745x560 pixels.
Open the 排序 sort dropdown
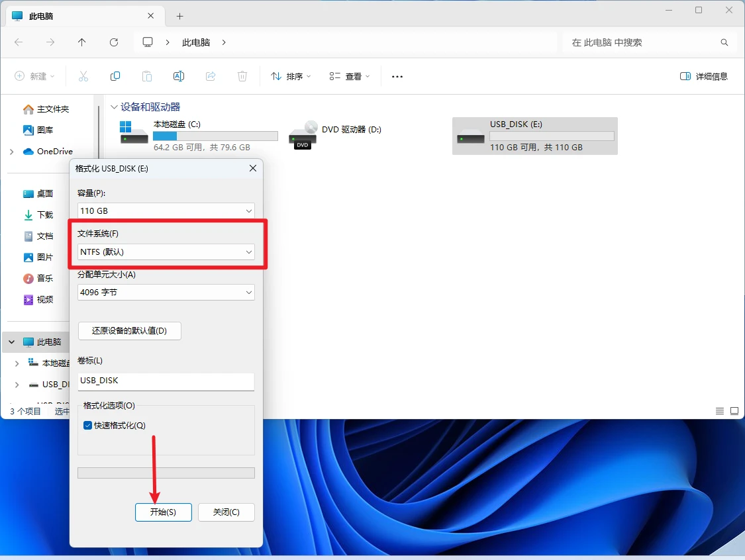tap(291, 76)
